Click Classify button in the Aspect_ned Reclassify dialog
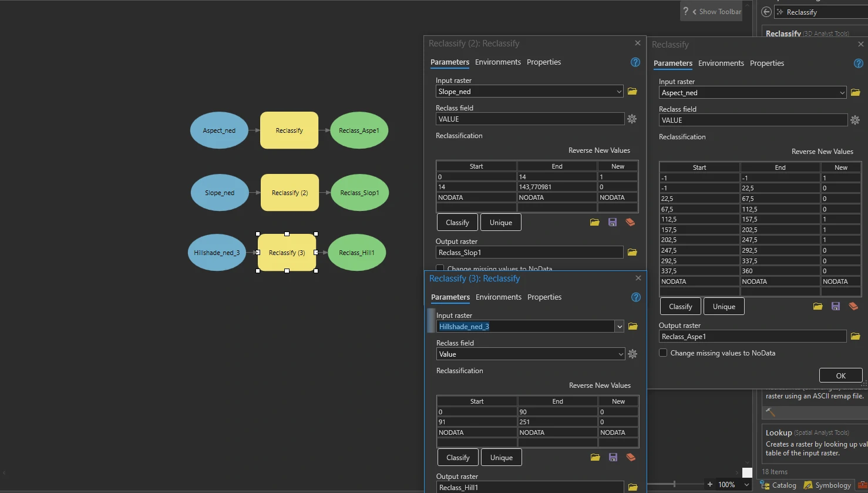The image size is (868, 493). 680,306
